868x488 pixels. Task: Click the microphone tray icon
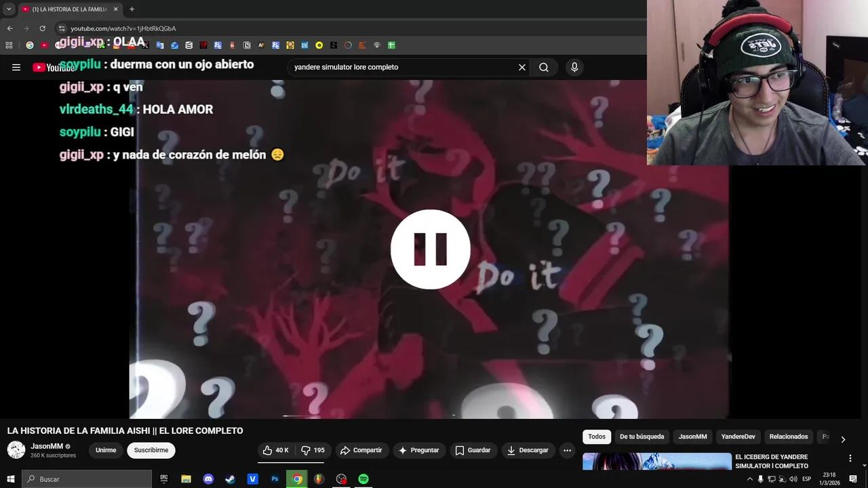point(760,479)
